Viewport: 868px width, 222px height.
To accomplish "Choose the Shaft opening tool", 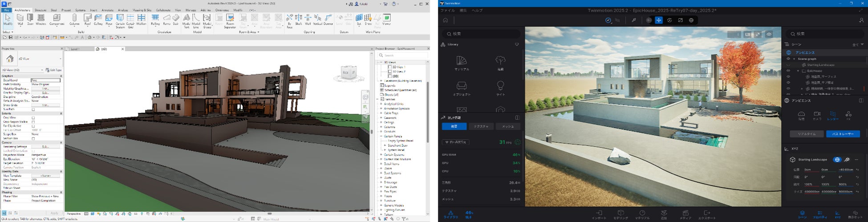I will pos(299,20).
